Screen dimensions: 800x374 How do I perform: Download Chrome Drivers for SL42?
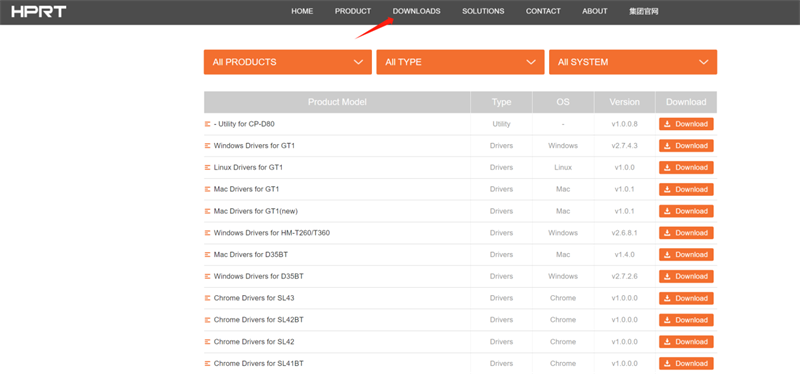[686, 342]
